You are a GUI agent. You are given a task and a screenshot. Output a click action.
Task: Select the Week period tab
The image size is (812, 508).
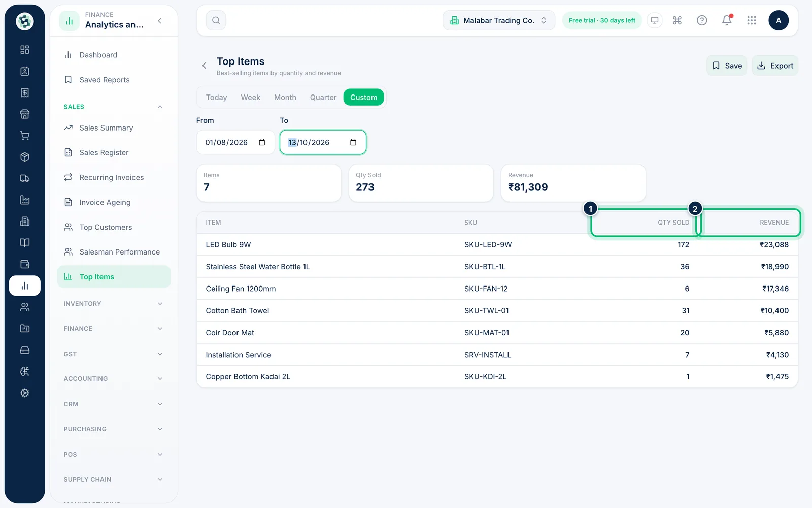250,98
